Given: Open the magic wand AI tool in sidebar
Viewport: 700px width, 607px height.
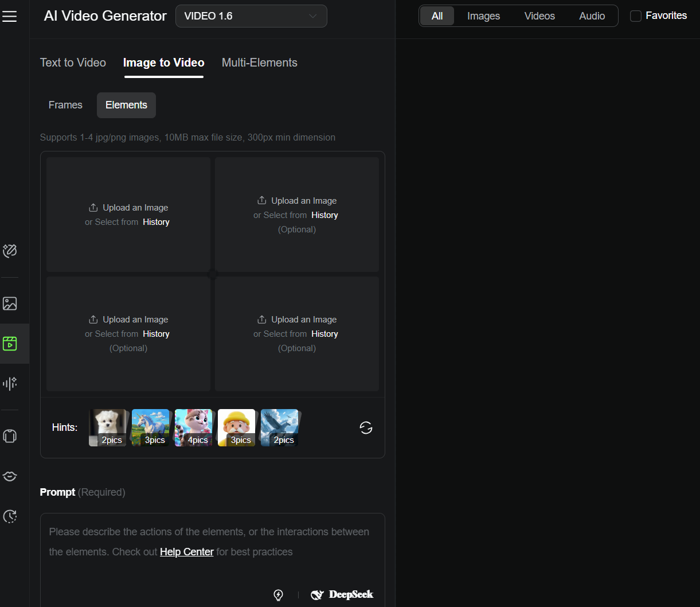Looking at the screenshot, I should [x=10, y=251].
